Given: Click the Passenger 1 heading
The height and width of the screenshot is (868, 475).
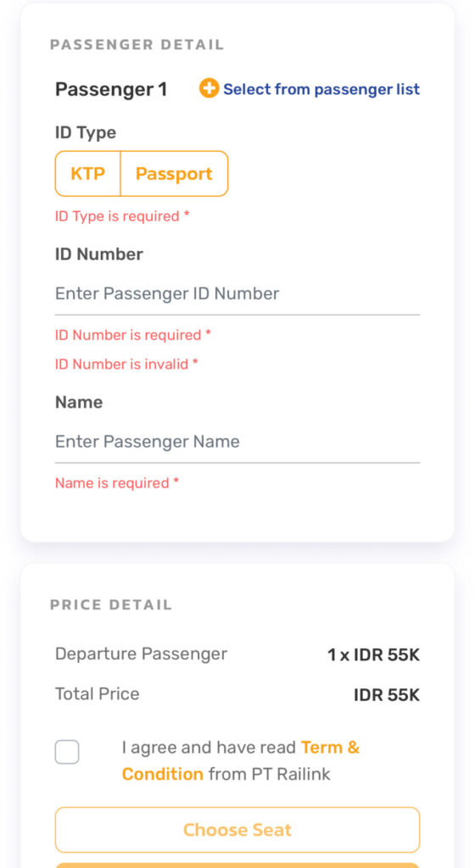Looking at the screenshot, I should point(111,89).
